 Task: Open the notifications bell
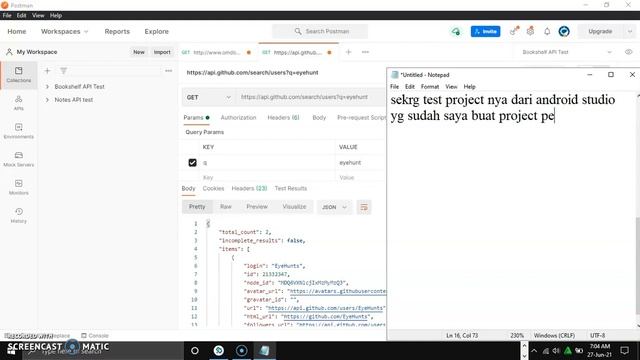[x=547, y=31]
